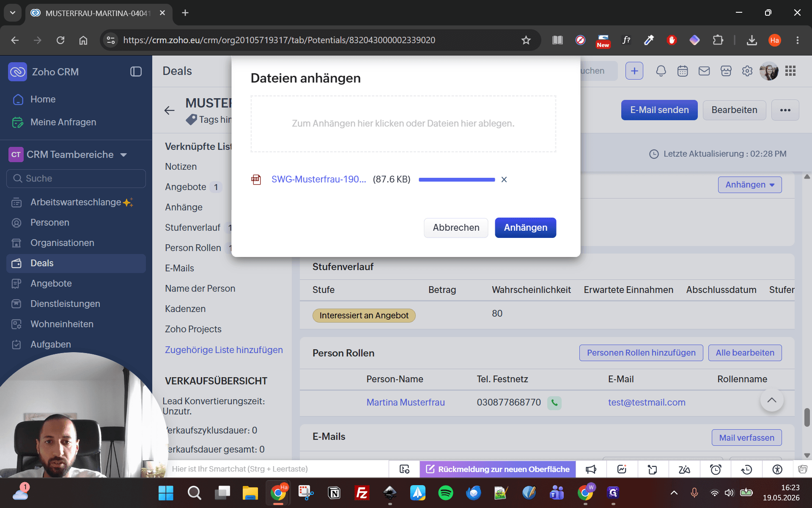Show hidden system tray icons chevron
Viewport: 812px width, 508px height.
click(x=674, y=493)
